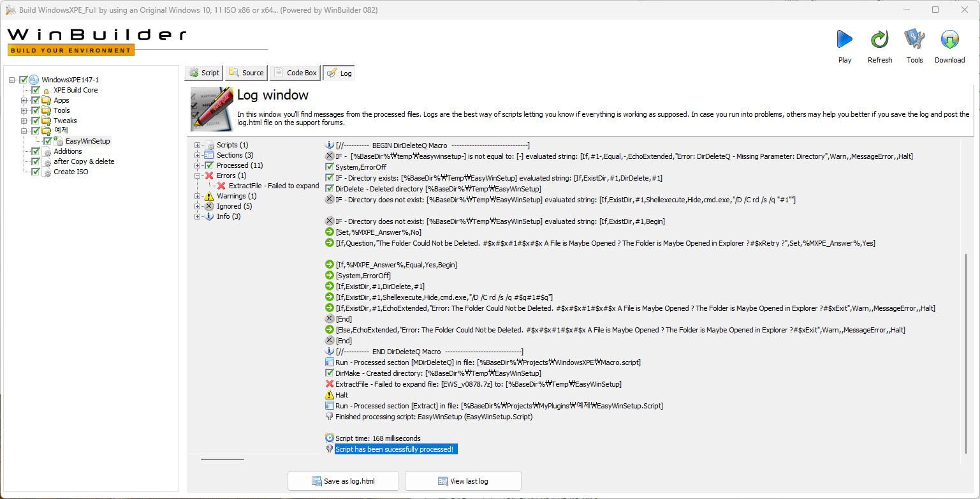Select the Log tab

(x=339, y=73)
